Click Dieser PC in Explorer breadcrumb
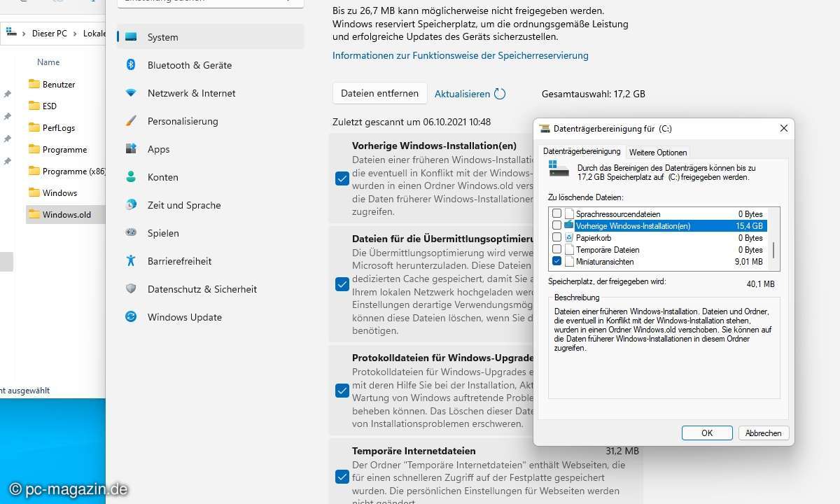 point(50,34)
